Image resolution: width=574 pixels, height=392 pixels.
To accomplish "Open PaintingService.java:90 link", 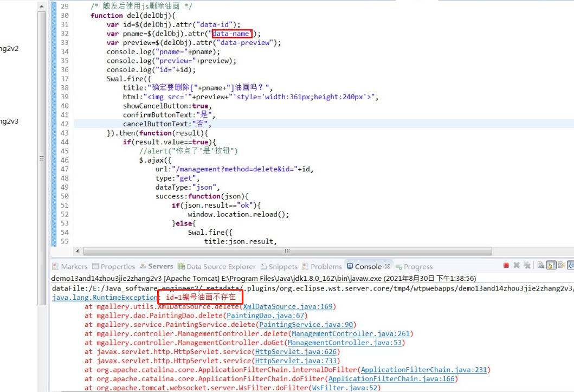I will click(x=306, y=325).
